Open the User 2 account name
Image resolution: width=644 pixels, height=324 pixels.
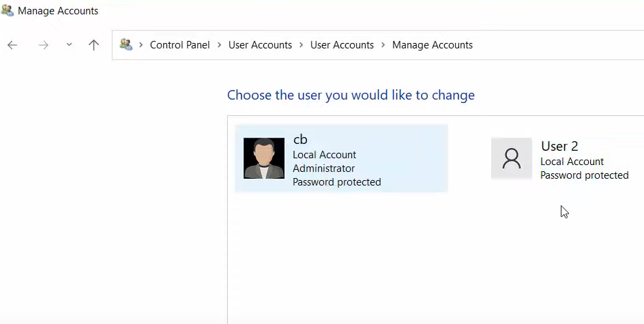point(559,146)
